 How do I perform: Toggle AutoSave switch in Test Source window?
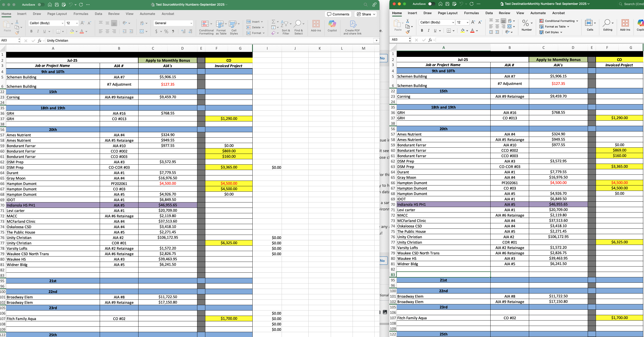point(41,5)
